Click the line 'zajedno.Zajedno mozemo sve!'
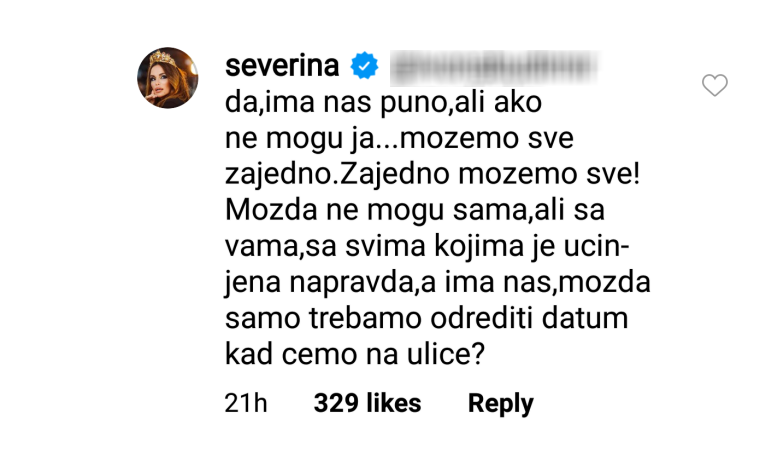This screenshot has width=765, height=449. tap(434, 177)
